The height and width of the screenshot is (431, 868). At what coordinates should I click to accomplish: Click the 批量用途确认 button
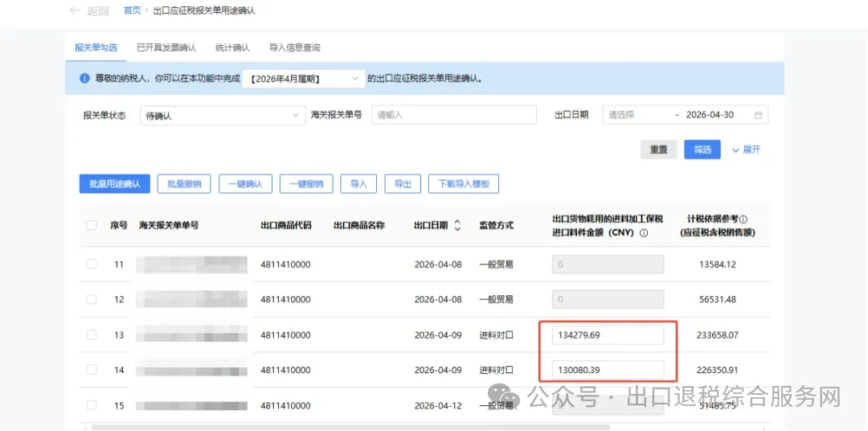tap(115, 184)
